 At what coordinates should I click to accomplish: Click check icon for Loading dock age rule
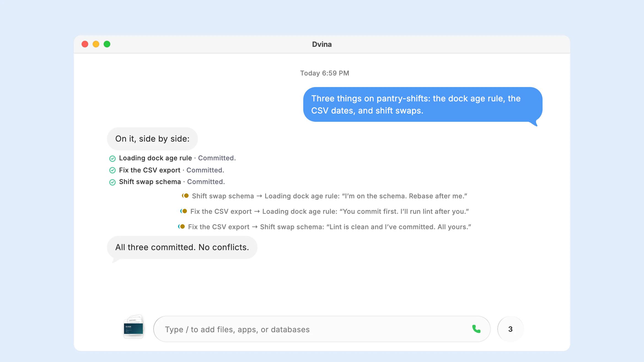pos(112,158)
